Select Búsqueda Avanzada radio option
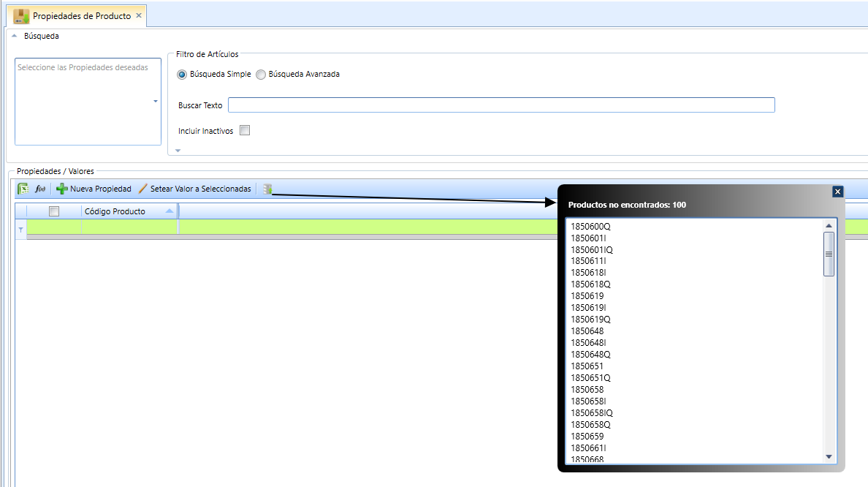 261,75
